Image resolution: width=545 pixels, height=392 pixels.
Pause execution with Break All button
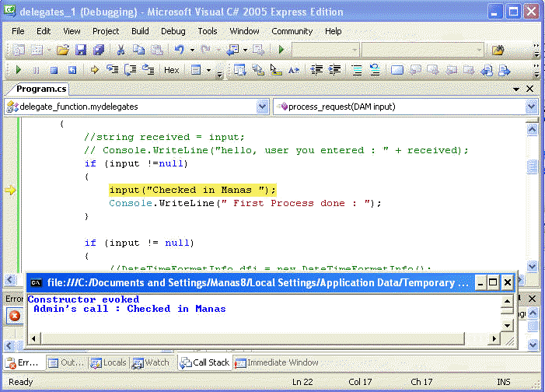(37, 70)
